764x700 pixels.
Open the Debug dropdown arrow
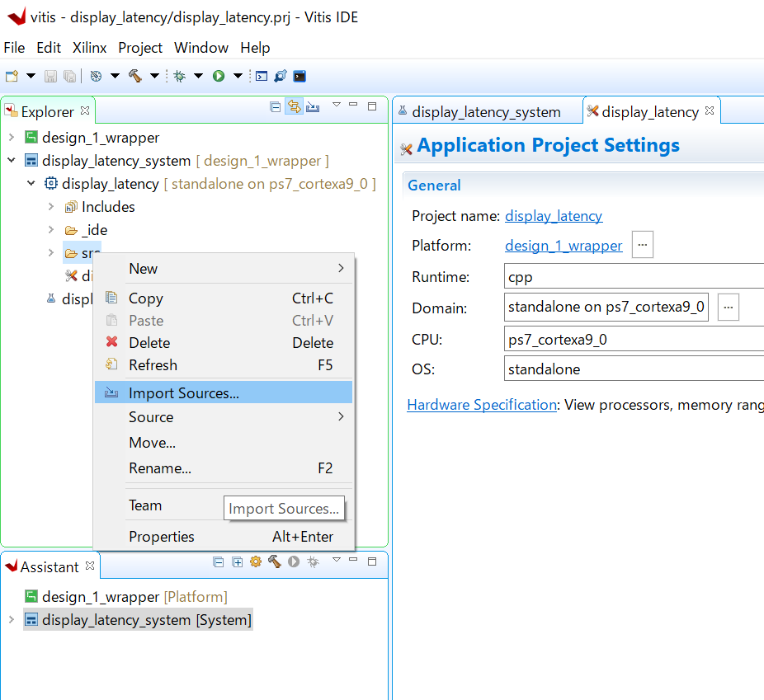pos(198,76)
